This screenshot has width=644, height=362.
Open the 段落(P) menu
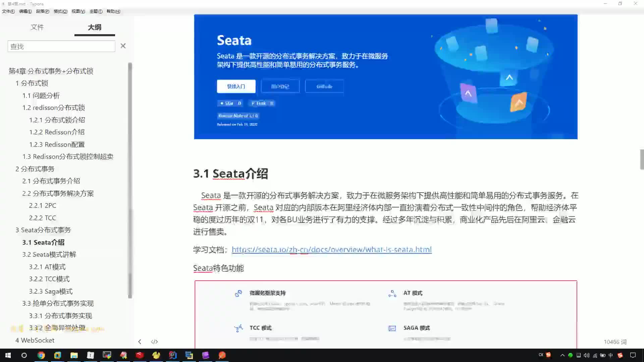43,11
